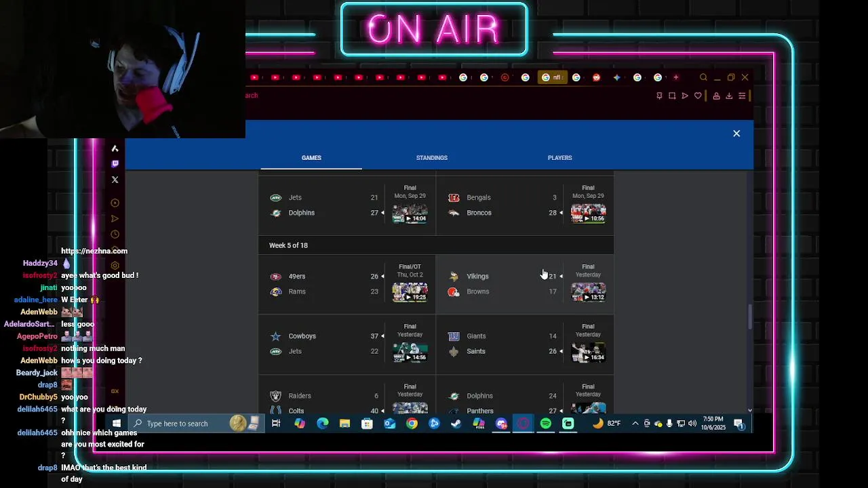Click the Rams team name

pyautogui.click(x=297, y=291)
